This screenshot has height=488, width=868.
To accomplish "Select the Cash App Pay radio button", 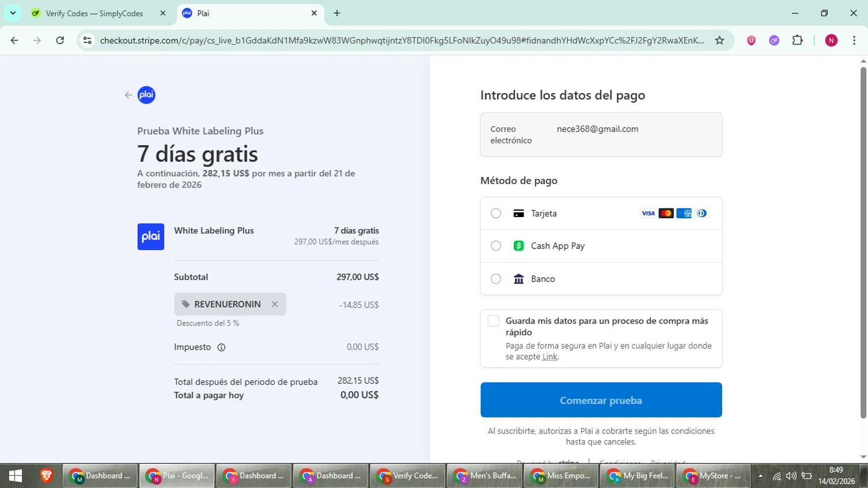I will pos(496,246).
